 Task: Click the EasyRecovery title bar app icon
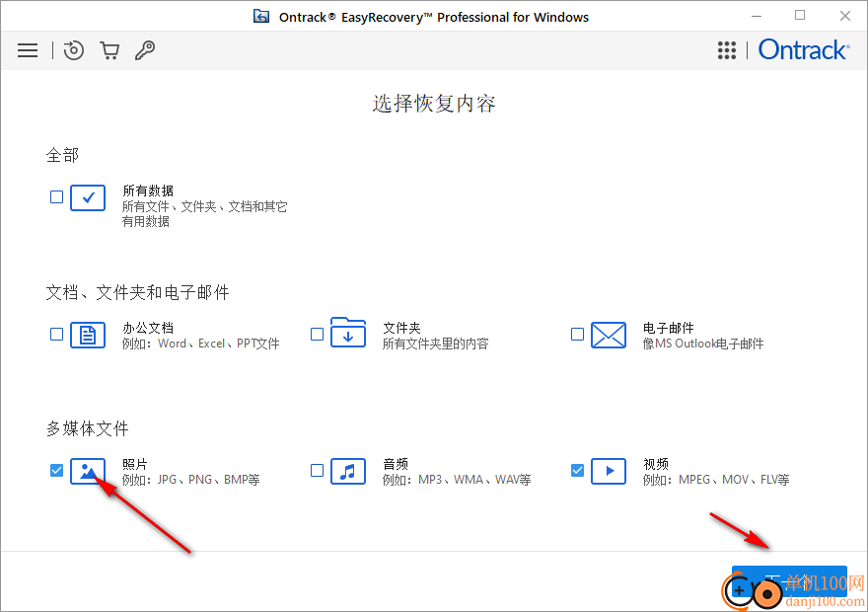(x=261, y=17)
